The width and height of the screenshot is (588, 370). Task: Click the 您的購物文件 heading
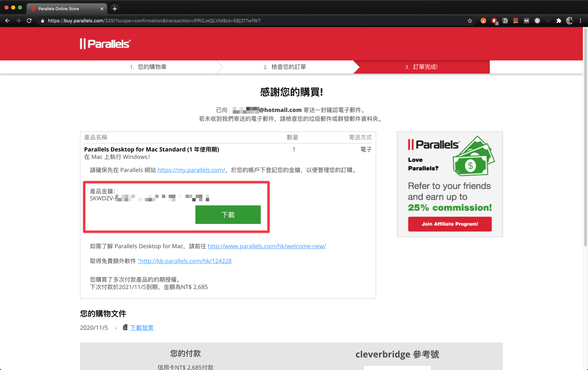tap(103, 314)
